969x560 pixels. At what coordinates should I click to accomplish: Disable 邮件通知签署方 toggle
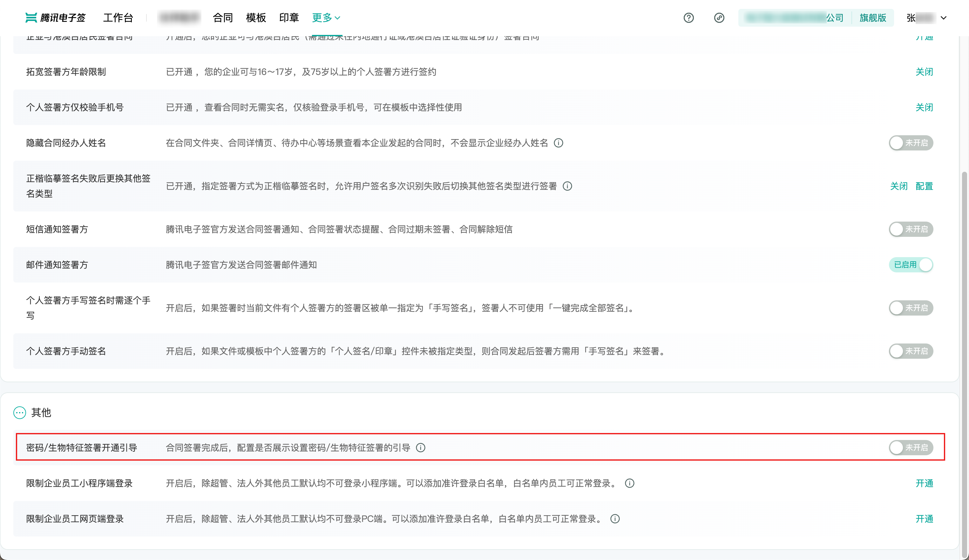pos(911,265)
